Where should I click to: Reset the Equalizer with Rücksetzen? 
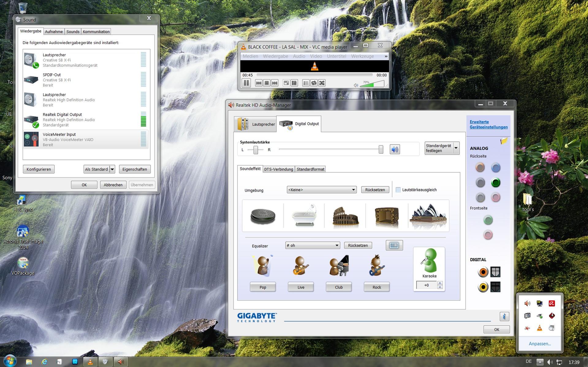coord(358,245)
